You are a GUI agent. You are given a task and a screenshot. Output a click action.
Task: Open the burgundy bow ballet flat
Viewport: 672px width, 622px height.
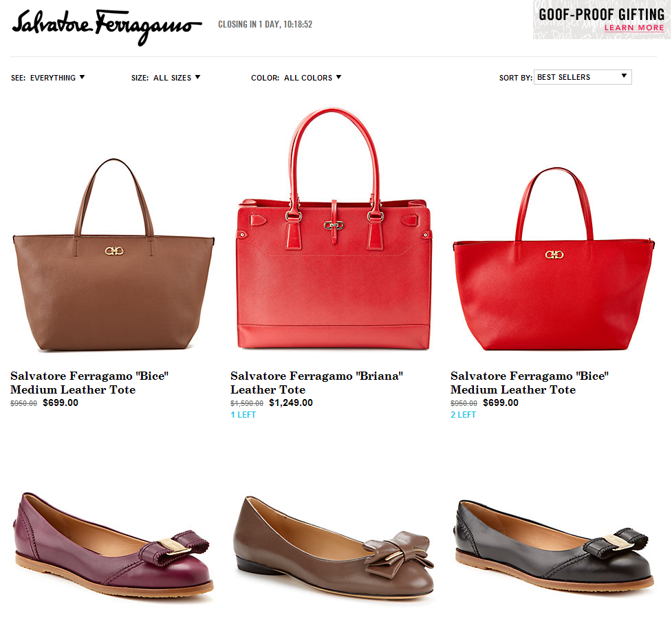[113, 545]
